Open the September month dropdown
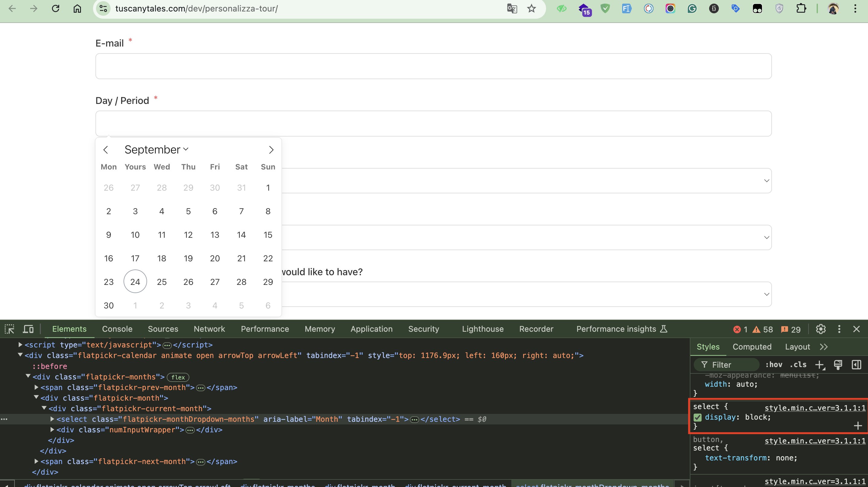Screen dimensions: 868x487 pyautogui.click(x=156, y=150)
